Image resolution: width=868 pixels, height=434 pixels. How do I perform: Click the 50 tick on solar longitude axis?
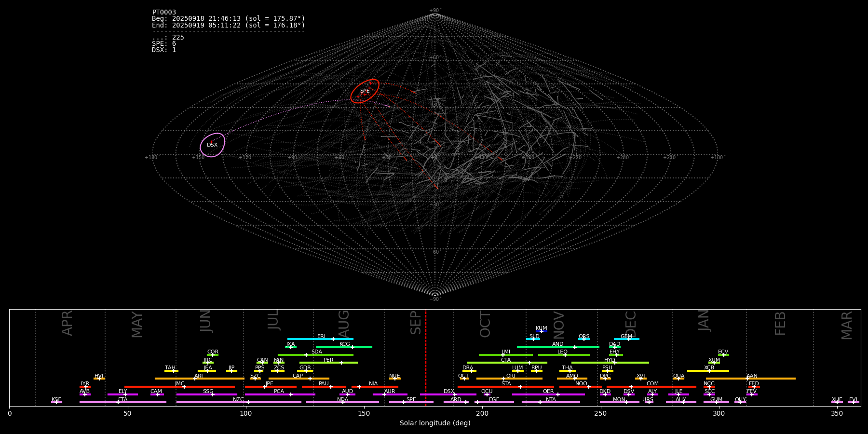[127, 413]
